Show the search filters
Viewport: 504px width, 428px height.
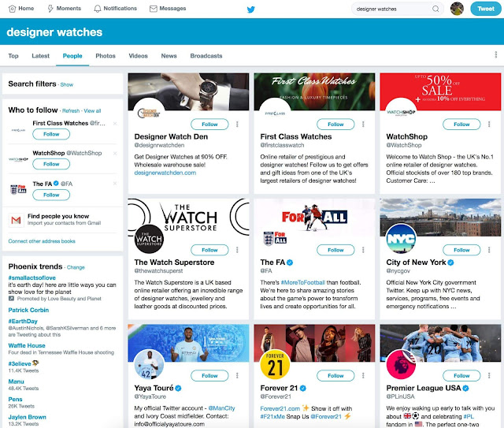pyautogui.click(x=66, y=84)
